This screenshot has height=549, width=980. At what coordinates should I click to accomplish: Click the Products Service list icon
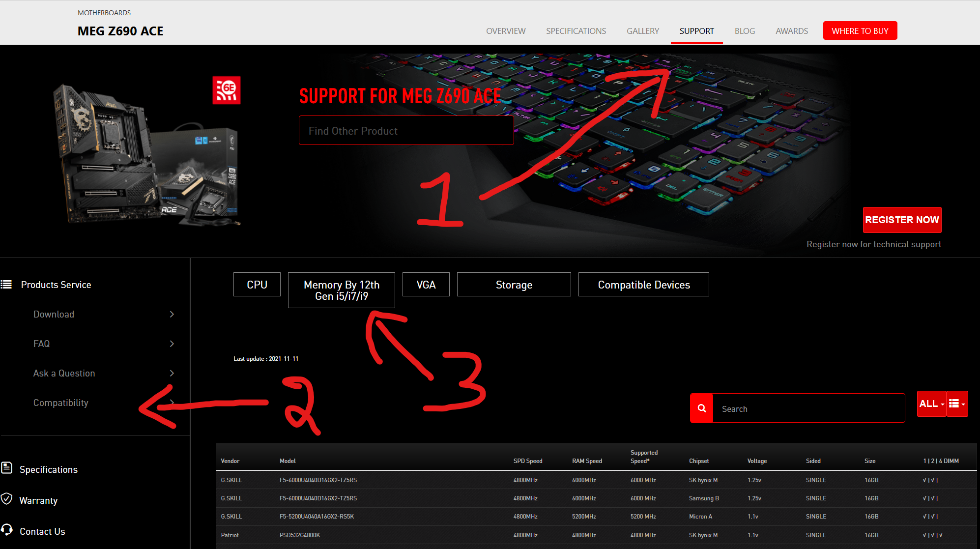(x=6, y=285)
